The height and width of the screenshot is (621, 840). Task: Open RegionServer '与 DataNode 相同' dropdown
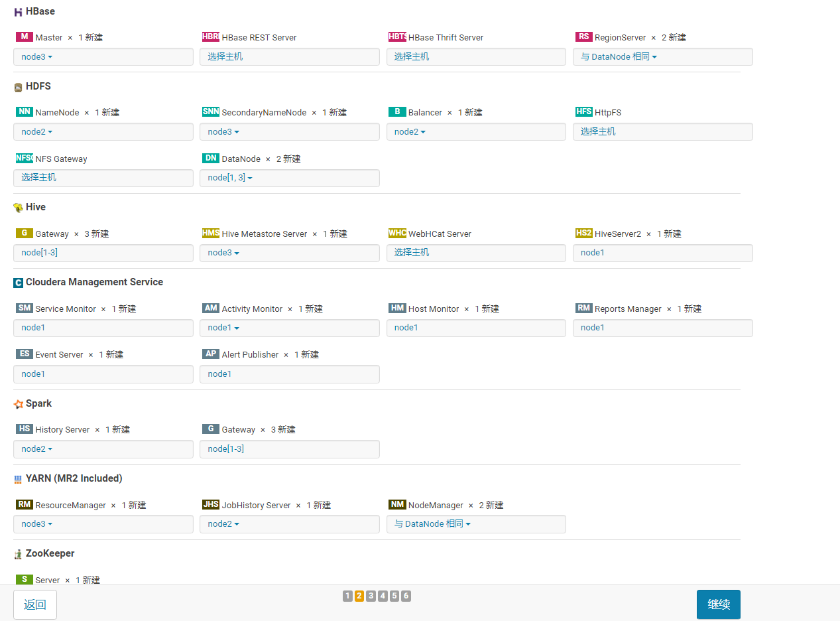pos(663,57)
